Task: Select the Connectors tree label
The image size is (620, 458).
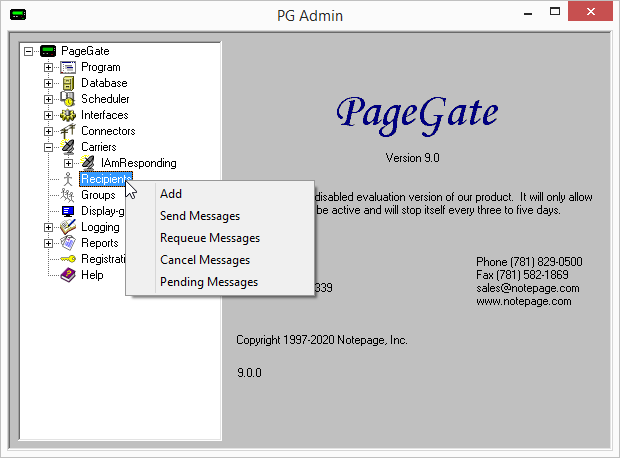Action: (x=108, y=131)
